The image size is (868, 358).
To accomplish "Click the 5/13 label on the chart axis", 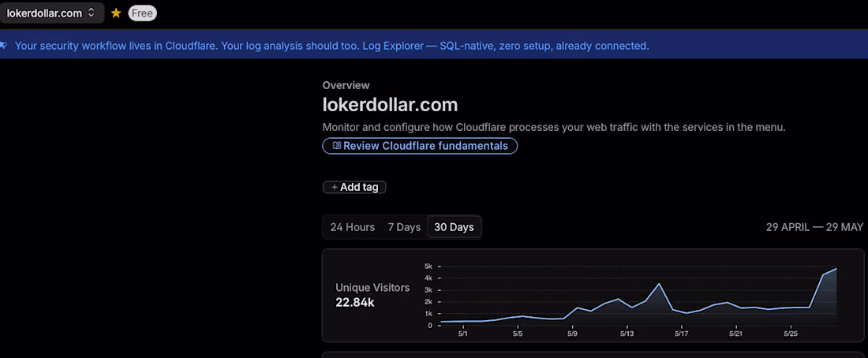I will pos(627,334).
